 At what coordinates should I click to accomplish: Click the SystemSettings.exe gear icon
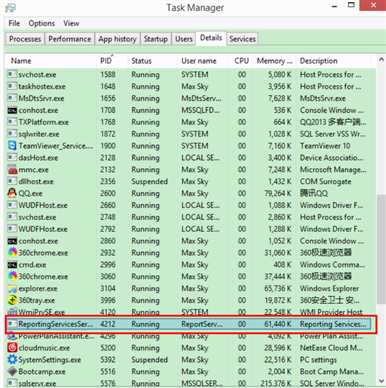[x=12, y=360]
